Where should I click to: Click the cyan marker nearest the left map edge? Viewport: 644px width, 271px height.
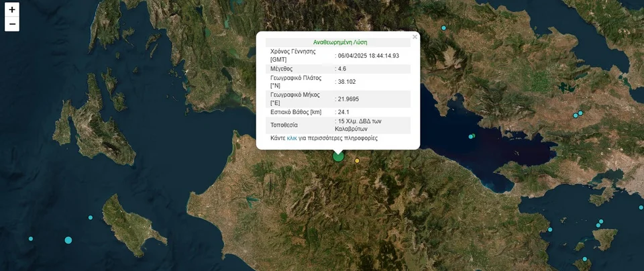click(x=30, y=239)
